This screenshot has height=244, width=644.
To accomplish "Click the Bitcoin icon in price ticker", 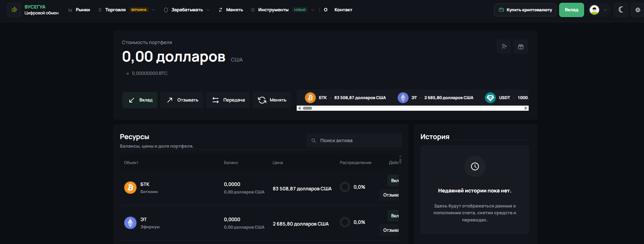I will (x=310, y=98).
